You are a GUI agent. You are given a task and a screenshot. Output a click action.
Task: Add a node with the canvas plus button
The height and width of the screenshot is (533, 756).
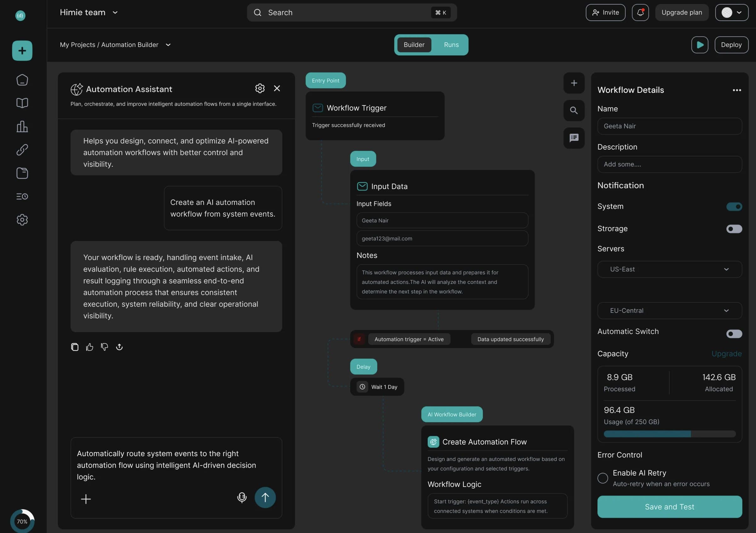coord(574,83)
